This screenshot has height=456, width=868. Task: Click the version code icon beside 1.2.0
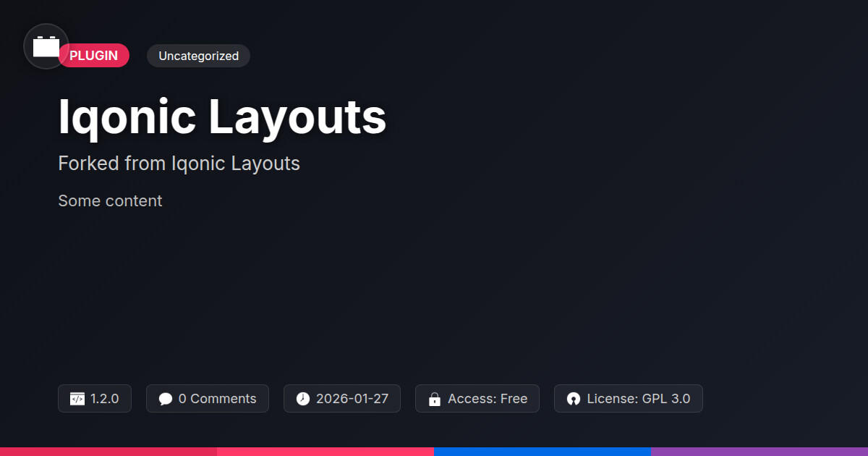tap(77, 399)
